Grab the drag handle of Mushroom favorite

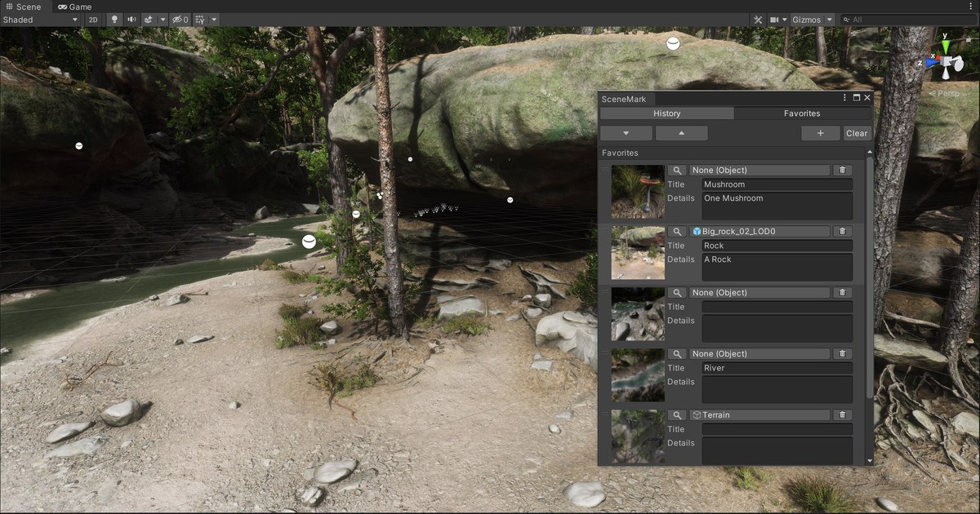[605, 171]
